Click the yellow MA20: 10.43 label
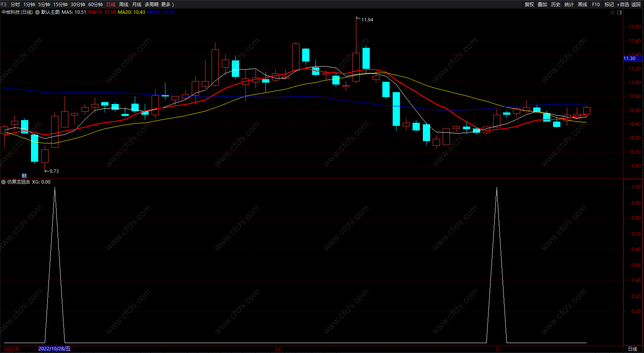The width and height of the screenshot is (644, 353). pos(131,12)
